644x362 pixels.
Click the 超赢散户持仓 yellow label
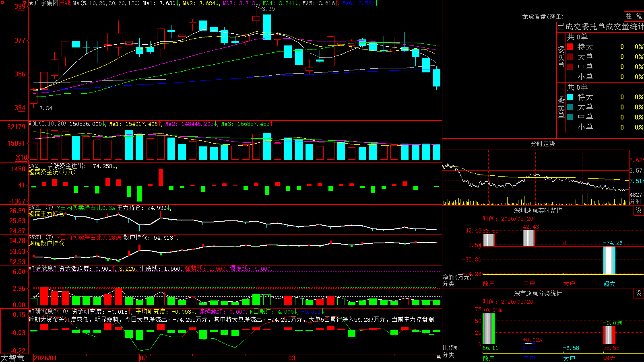point(46,243)
